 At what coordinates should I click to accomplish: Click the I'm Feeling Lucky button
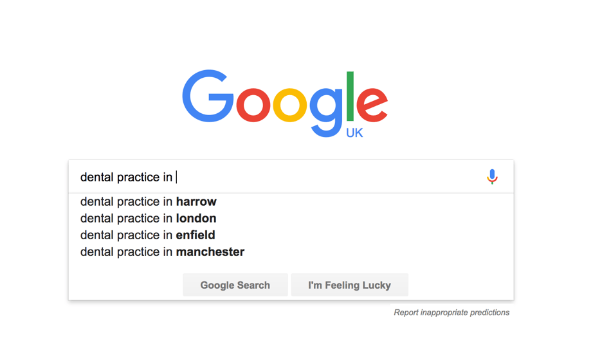tap(349, 285)
